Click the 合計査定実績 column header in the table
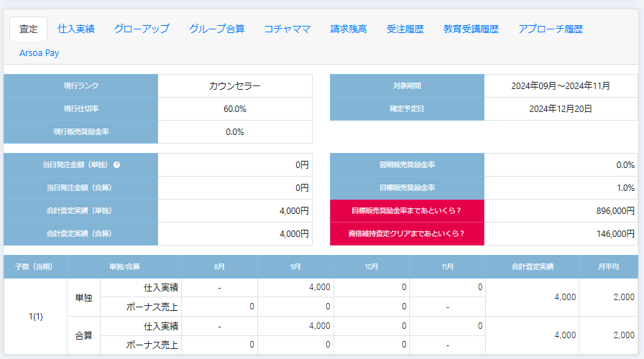This screenshot has width=644, height=359. [x=532, y=266]
